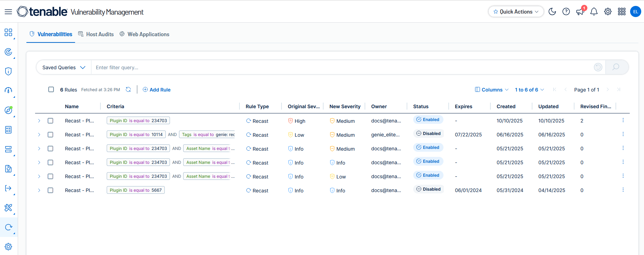Check the select all rules checkbox
This screenshot has width=644, height=255.
point(51,89)
